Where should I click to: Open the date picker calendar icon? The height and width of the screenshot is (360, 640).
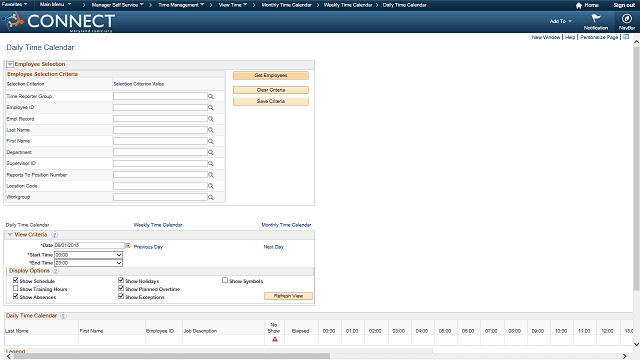[x=128, y=246]
